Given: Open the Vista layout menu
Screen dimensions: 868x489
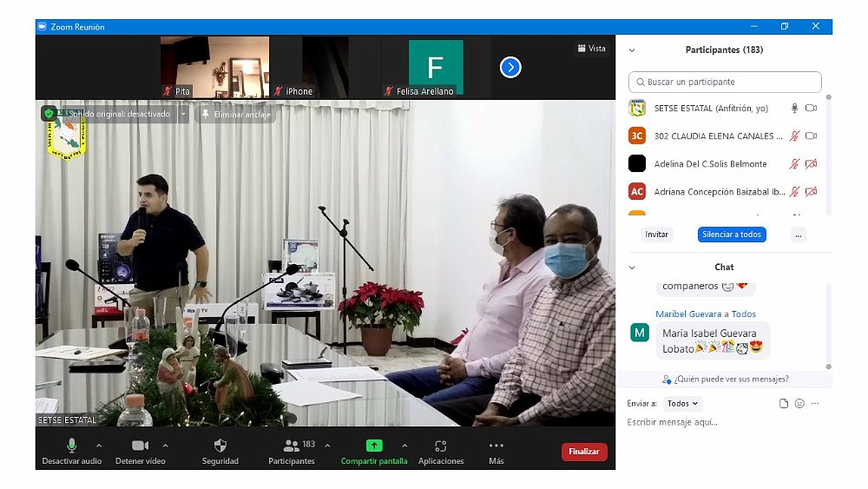Looking at the screenshot, I should click(x=591, y=49).
